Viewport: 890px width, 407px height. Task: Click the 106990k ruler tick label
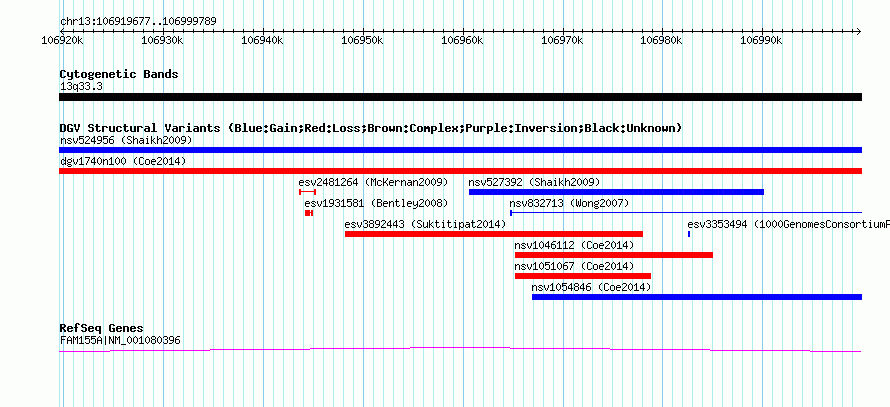(762, 40)
